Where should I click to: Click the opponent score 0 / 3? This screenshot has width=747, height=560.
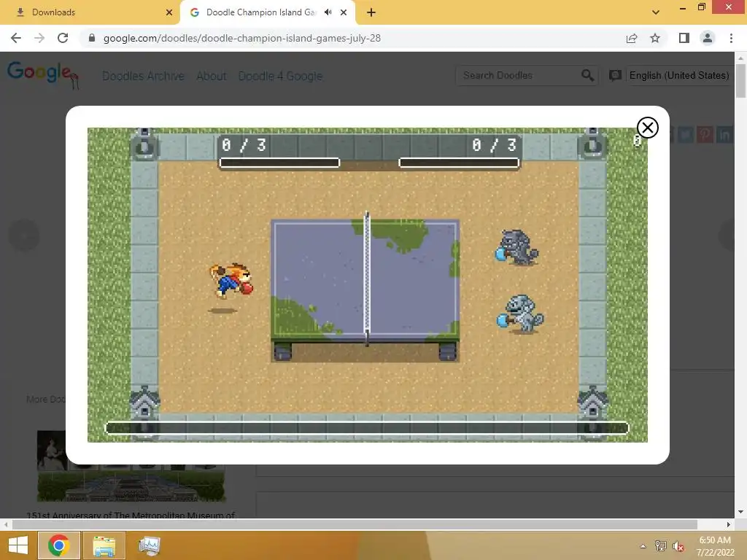494,145
